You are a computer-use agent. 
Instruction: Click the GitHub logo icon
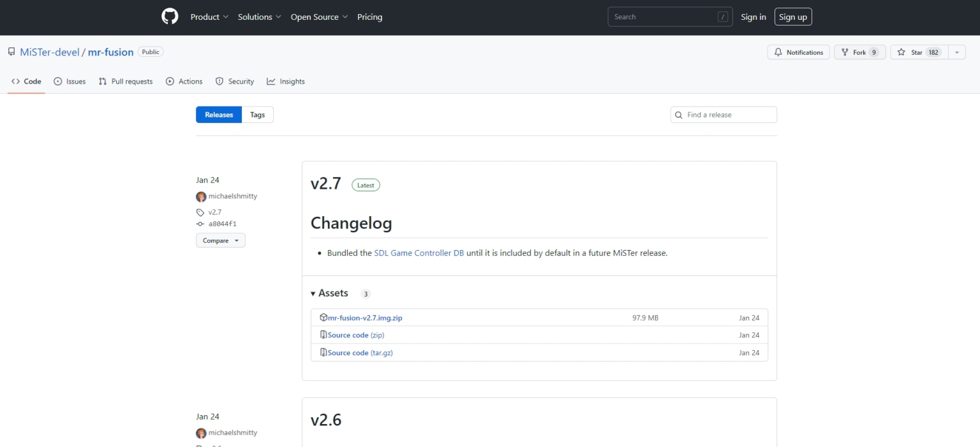click(170, 17)
